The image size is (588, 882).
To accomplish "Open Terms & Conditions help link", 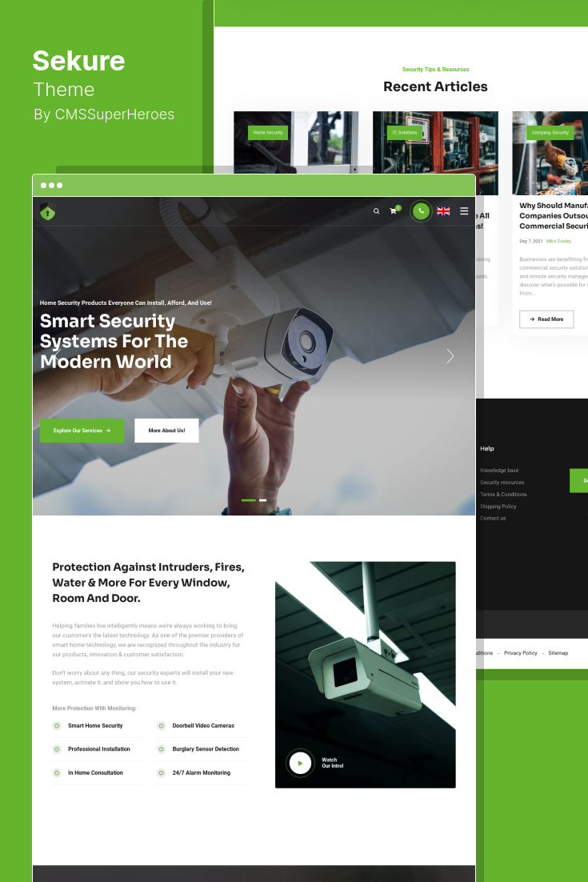I will coord(504,495).
